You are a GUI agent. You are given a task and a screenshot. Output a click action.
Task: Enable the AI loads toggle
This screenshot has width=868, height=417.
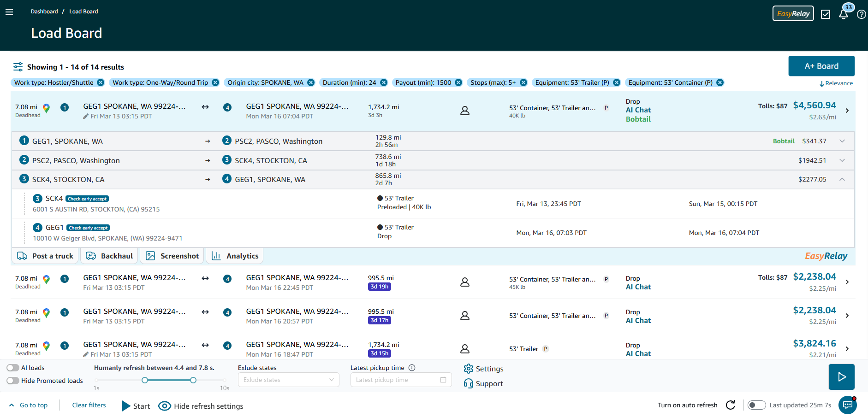click(x=13, y=368)
